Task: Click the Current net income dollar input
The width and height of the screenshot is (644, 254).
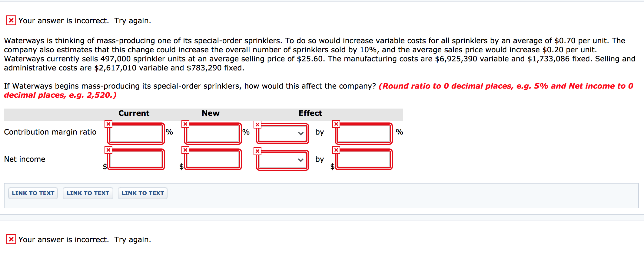Action: click(136, 159)
